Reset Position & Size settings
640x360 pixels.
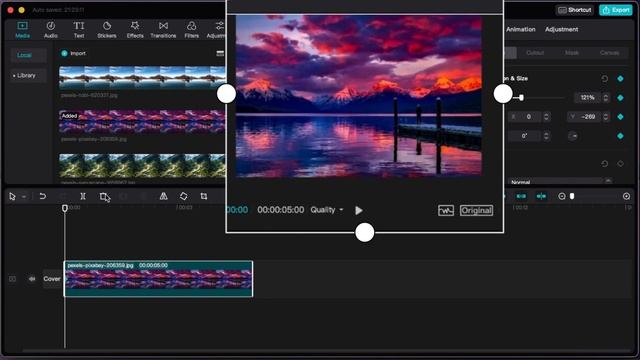coord(604,79)
